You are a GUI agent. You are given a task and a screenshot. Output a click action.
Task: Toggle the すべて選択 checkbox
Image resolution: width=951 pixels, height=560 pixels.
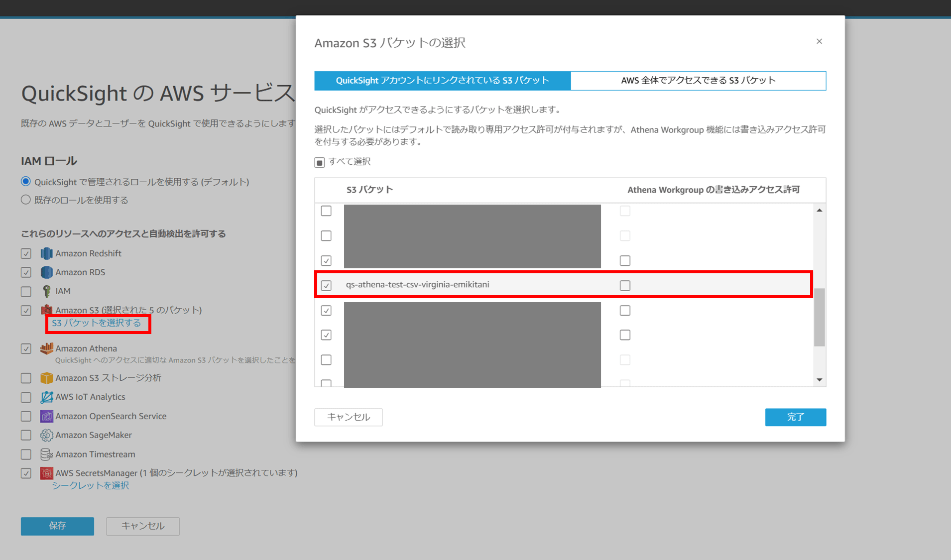pyautogui.click(x=320, y=162)
